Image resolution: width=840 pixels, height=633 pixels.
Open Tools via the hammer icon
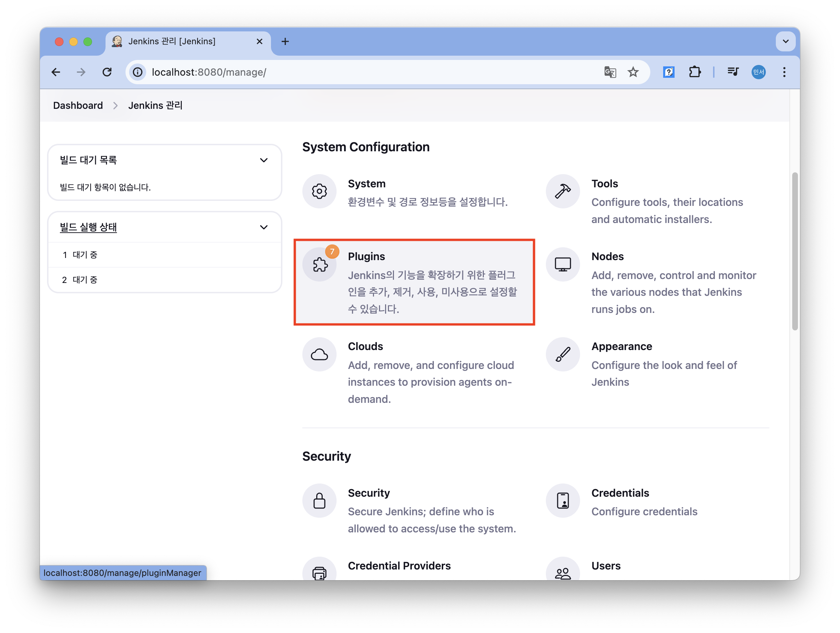pos(562,191)
